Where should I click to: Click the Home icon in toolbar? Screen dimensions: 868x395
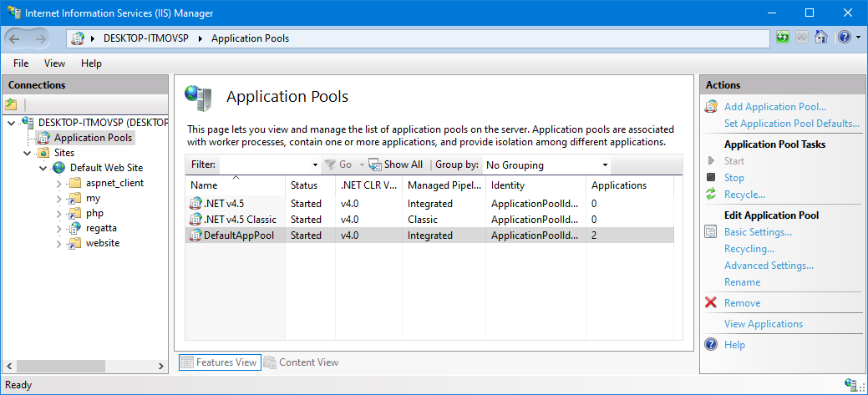click(x=821, y=38)
